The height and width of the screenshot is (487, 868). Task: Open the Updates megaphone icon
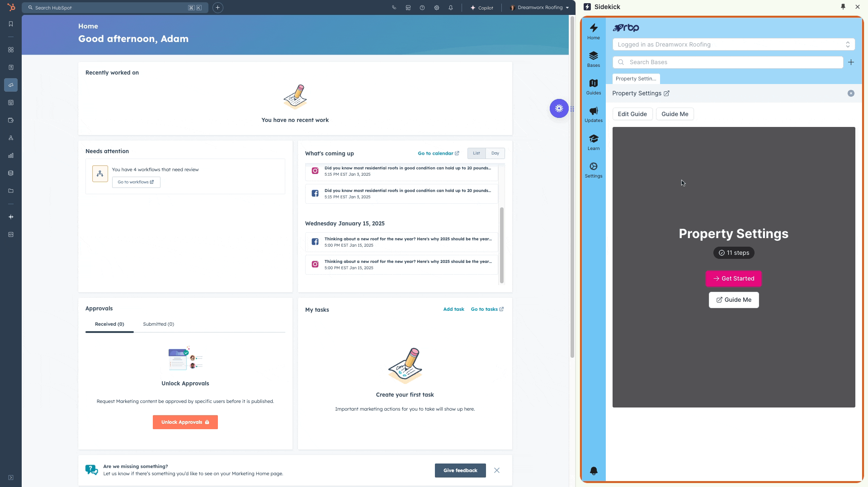click(x=593, y=114)
